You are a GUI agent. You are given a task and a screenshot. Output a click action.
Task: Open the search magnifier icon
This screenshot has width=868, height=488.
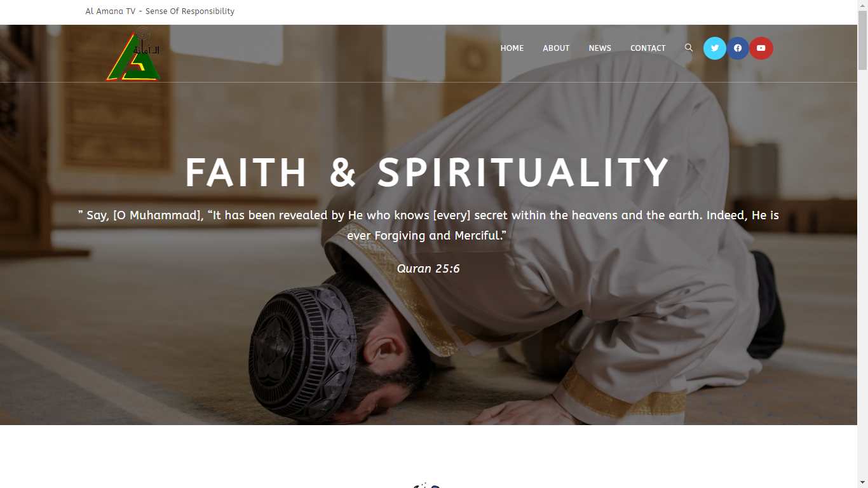(x=689, y=48)
